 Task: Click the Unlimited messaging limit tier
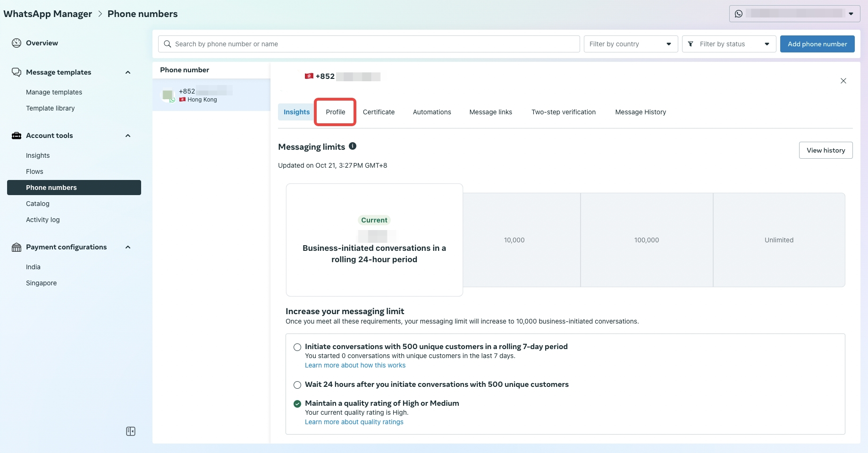coord(779,240)
